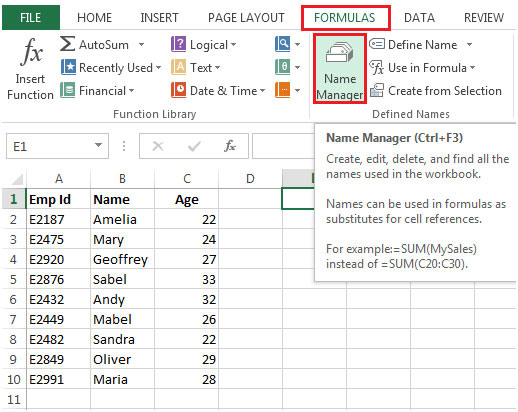Click the formula bar fx icon

click(x=230, y=146)
